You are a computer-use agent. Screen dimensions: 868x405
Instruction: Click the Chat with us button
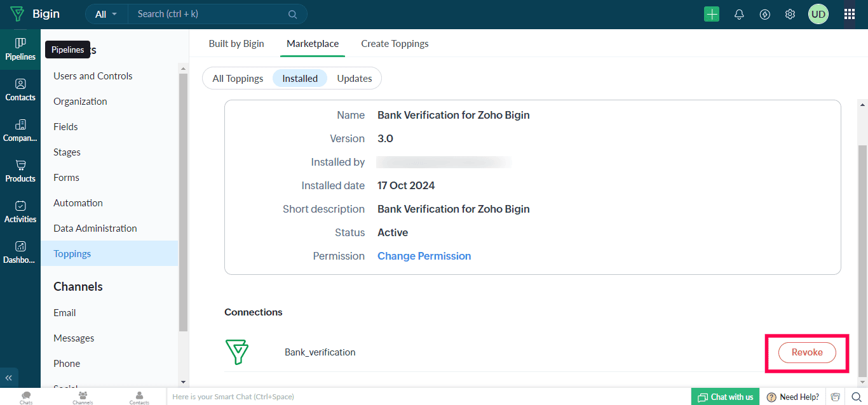point(726,397)
